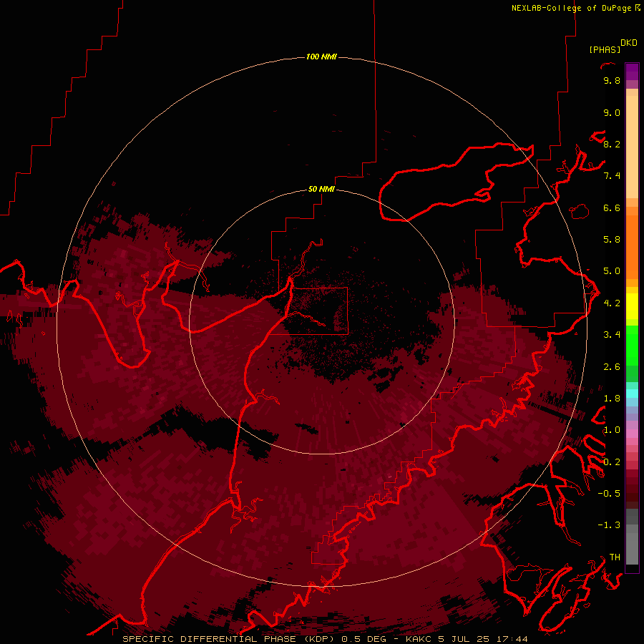The height and width of the screenshot is (644, 644).
Task: Pick the orange band of the color scale
Action: click(x=632, y=247)
